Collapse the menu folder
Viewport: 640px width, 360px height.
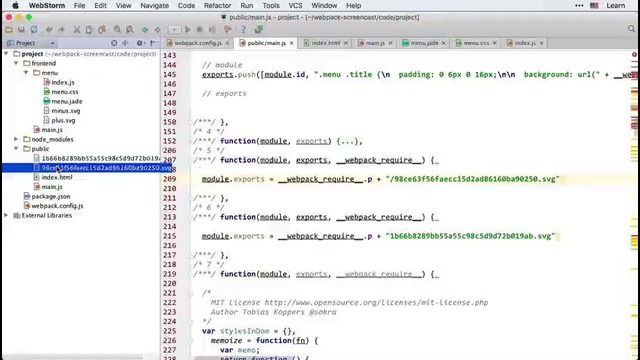(26, 73)
